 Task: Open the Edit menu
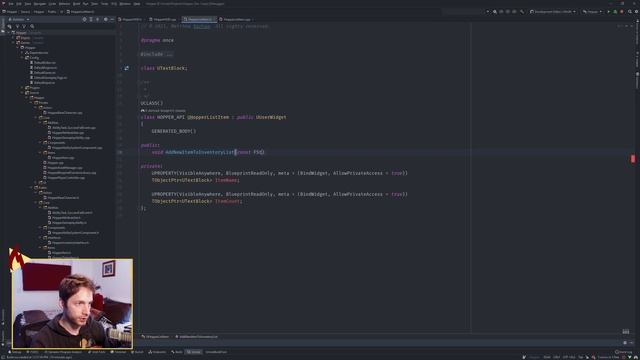coord(19,4)
